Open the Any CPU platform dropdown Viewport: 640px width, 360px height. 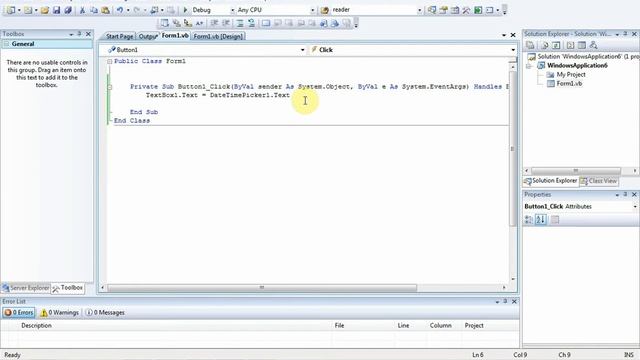pyautogui.click(x=313, y=10)
